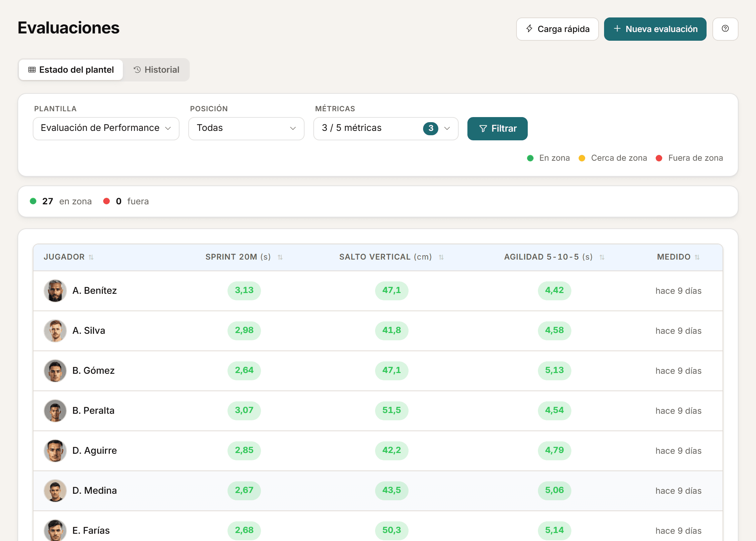Open Carga rápida quick load
Viewport: 756px width, 541px height.
coord(558,29)
